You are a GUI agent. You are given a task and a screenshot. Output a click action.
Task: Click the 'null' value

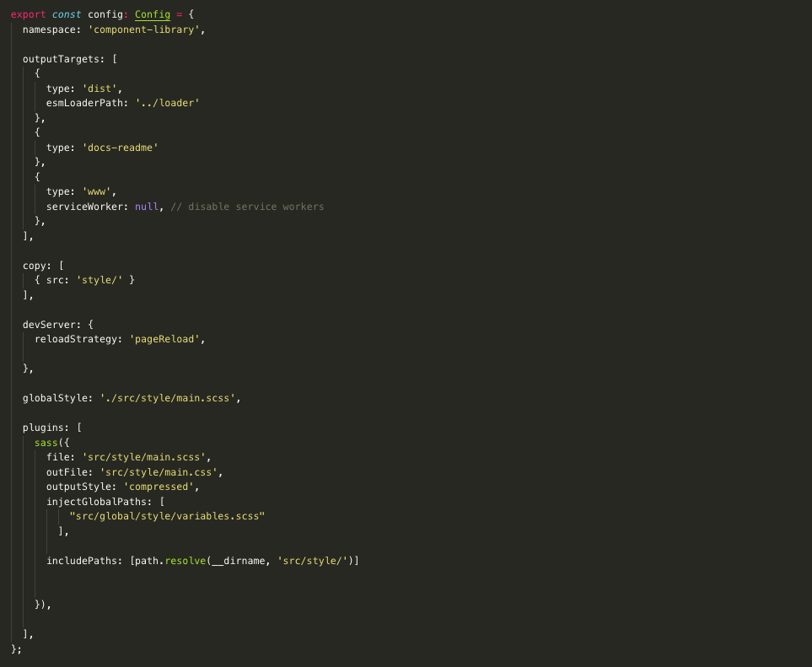click(147, 207)
